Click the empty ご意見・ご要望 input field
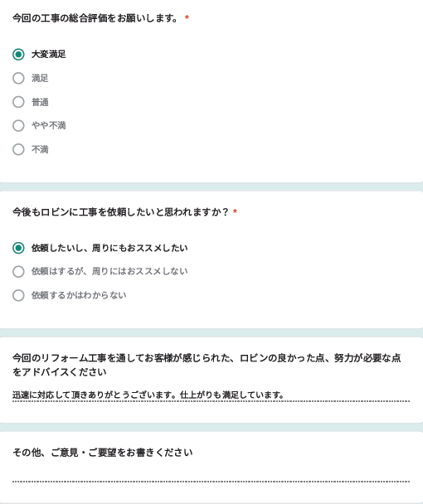The image size is (423, 504). pyautogui.click(x=211, y=475)
